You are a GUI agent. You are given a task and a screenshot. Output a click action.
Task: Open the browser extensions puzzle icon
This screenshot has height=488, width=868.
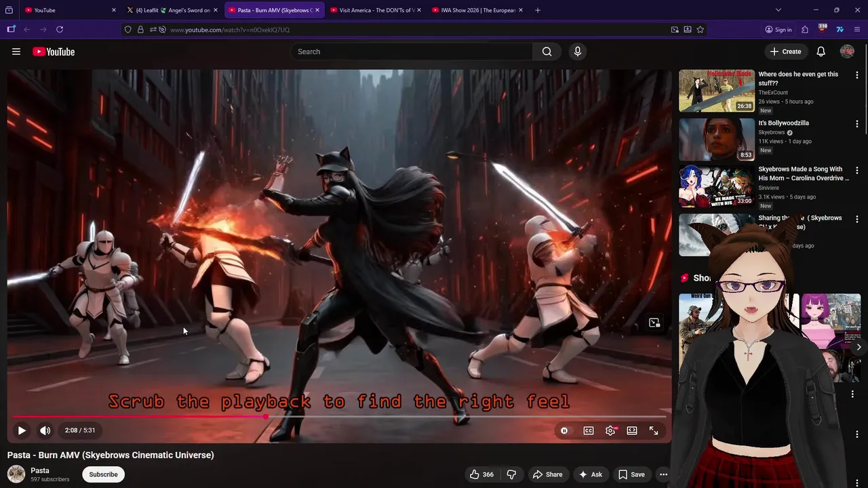[x=805, y=30]
